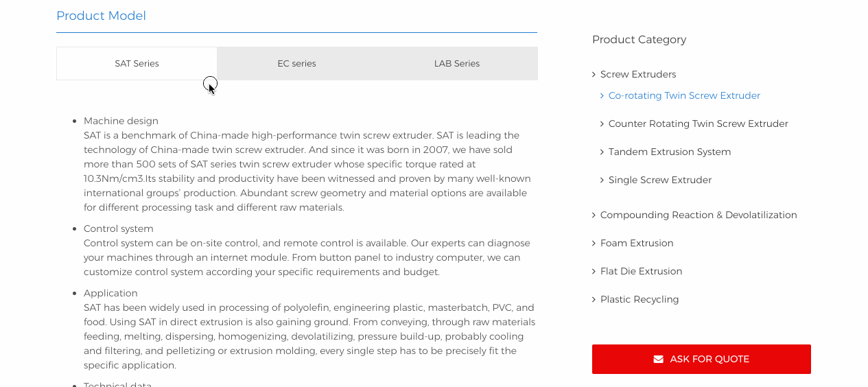Select the SAT Series tab
Image resolution: width=868 pixels, height=387 pixels.
tap(137, 63)
